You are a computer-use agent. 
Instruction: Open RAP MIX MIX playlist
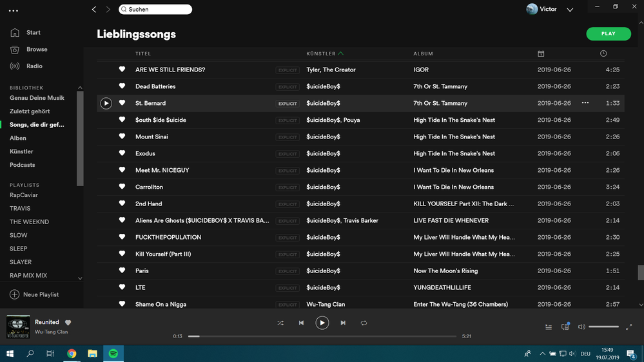pos(28,276)
